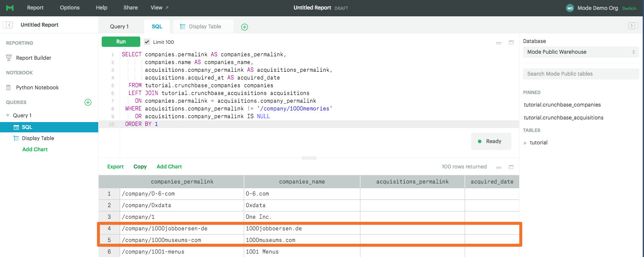Open the Options menu
Image resolution: width=644 pixels, height=257 pixels.
coord(69,8)
